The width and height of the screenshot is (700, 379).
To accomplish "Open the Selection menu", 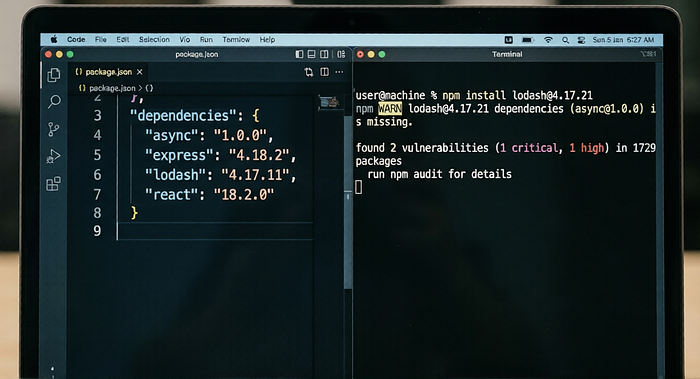I will pyautogui.click(x=154, y=40).
